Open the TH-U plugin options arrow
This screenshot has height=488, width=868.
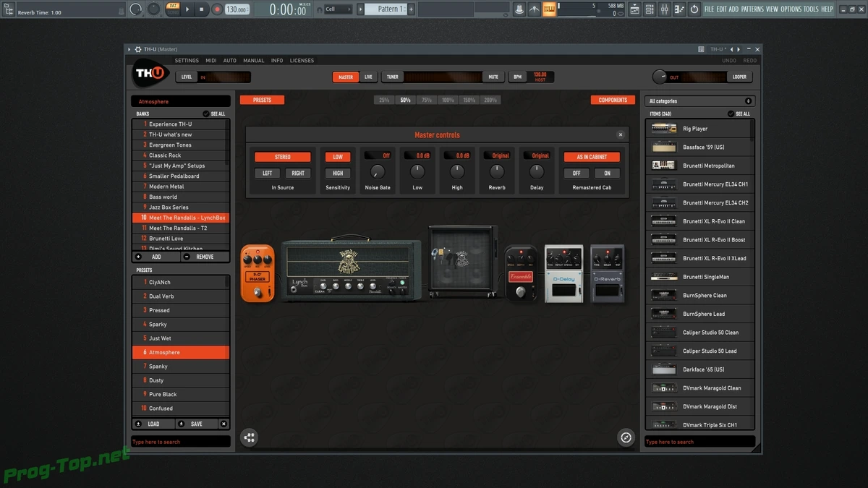129,49
